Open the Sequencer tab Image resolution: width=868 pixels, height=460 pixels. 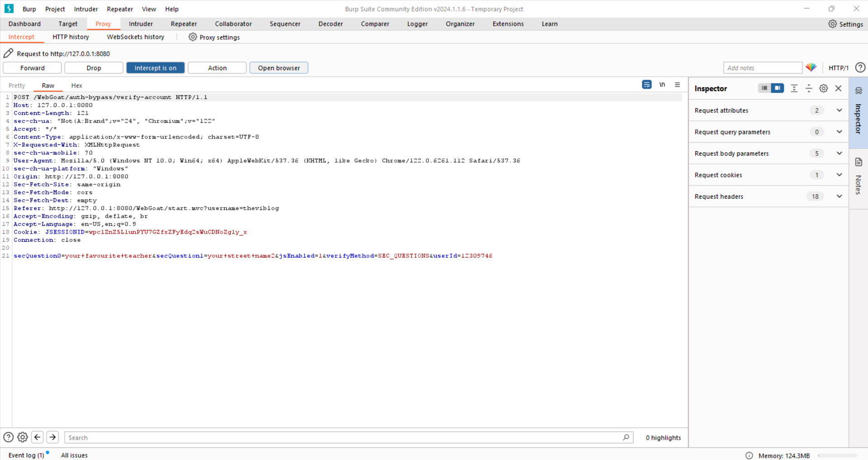pos(285,24)
